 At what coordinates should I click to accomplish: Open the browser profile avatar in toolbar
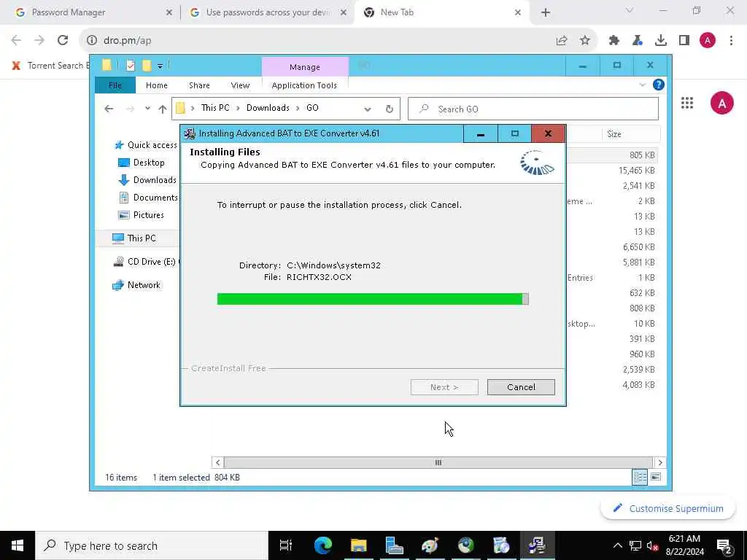click(x=708, y=41)
